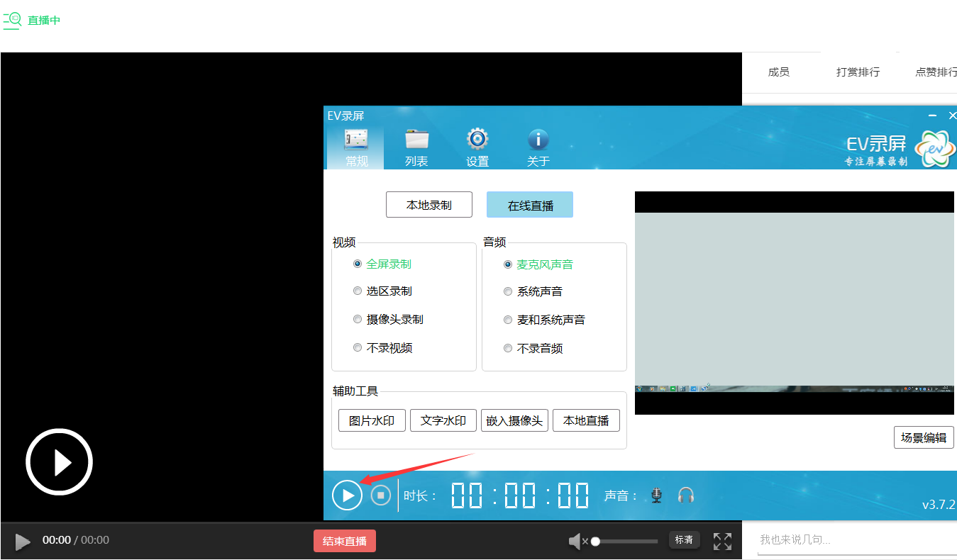The width and height of the screenshot is (957, 560).
Task: Select 系统声音 audio option
Action: (x=533, y=291)
